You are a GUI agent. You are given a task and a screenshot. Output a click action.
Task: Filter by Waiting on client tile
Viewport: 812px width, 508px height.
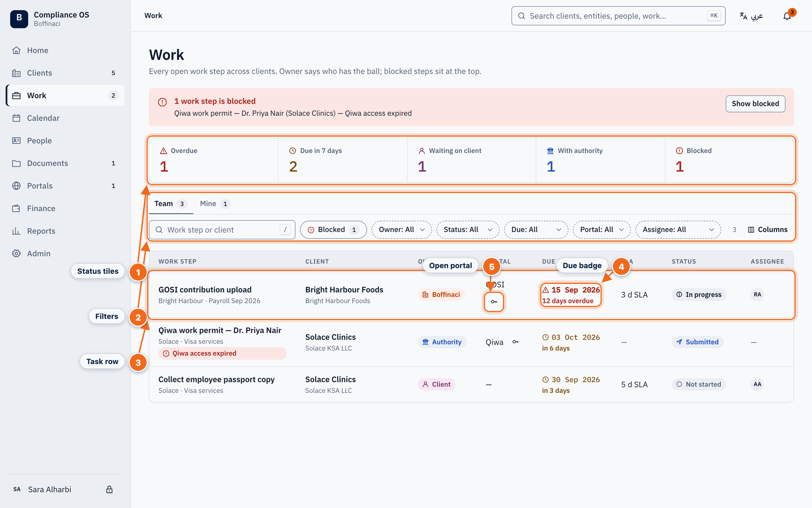tap(472, 161)
